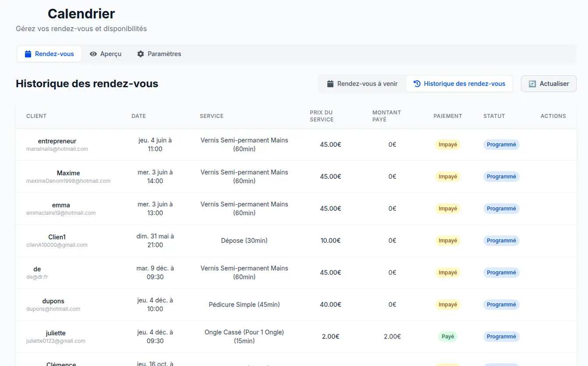Click the Pédicure Simple (45min) service cell
This screenshot has height=366, width=588.
tap(244, 305)
